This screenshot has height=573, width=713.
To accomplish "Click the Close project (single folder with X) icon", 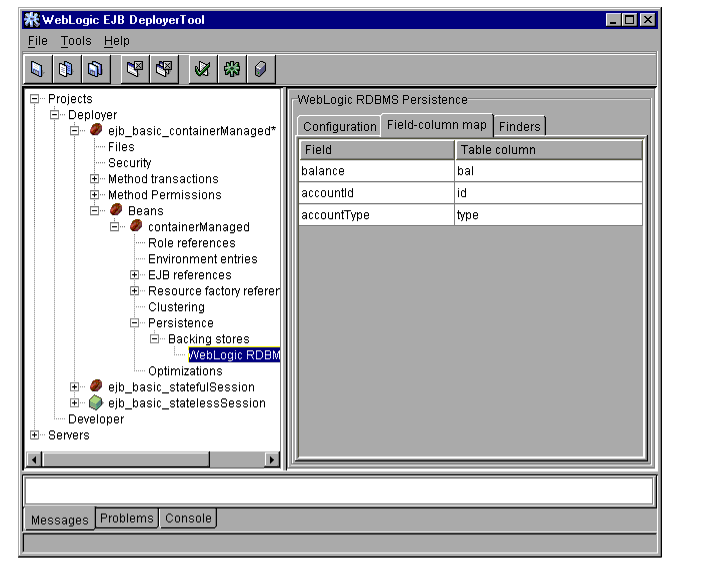I will (x=135, y=69).
